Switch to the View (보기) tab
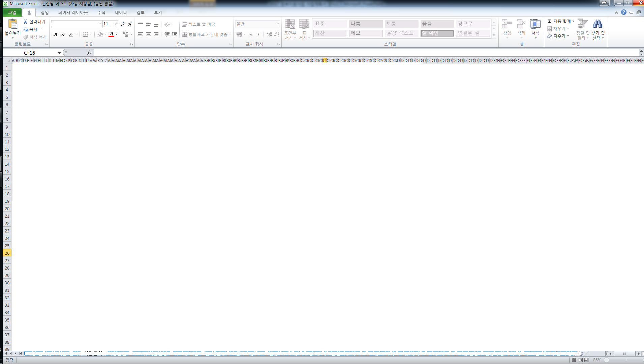The width and height of the screenshot is (644, 364). 158,12
